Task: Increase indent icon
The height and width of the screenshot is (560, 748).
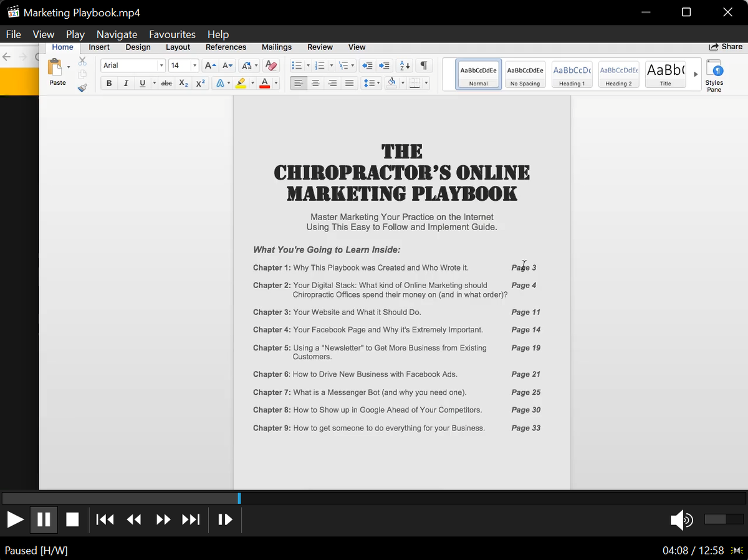Action: coord(385,65)
